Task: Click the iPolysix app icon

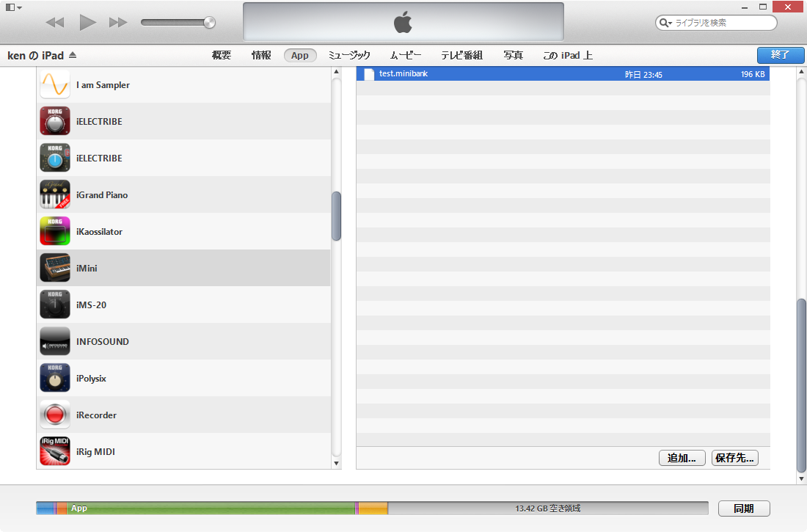Action: pyautogui.click(x=55, y=378)
